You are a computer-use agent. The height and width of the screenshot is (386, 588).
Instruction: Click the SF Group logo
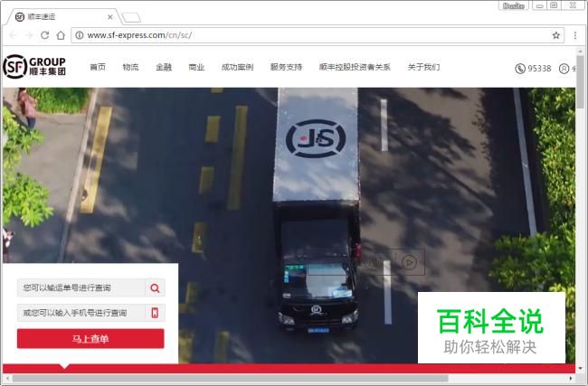[x=34, y=67]
